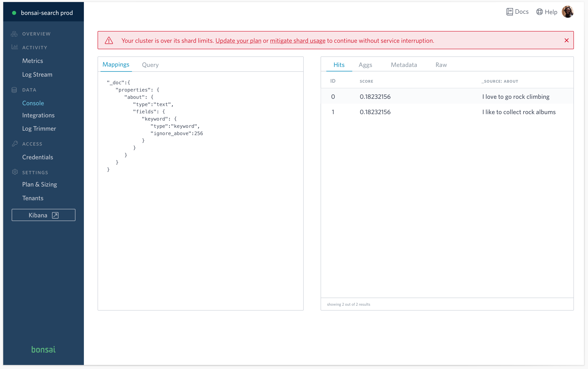
Task: Switch to the Query tab
Action: pyautogui.click(x=150, y=65)
